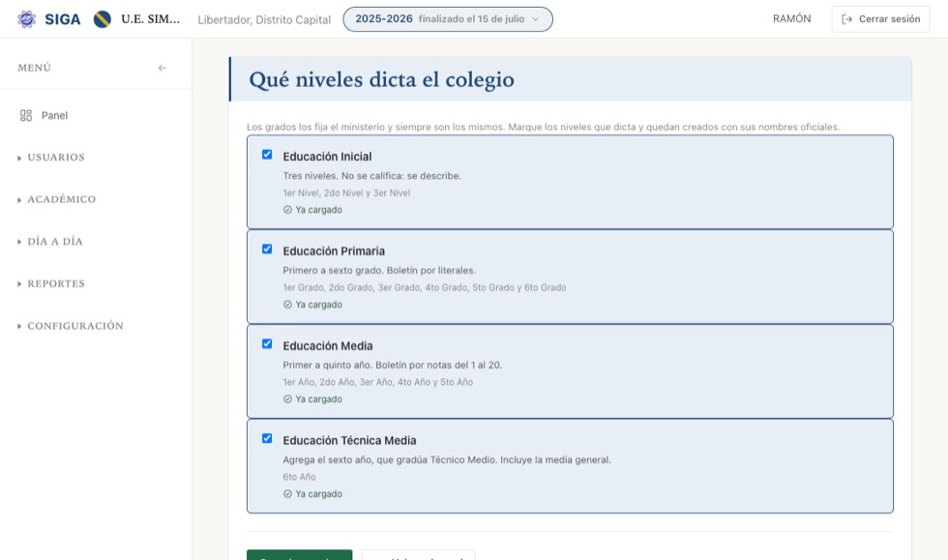Click the MENÚ sidebar heading
This screenshot has width=948, height=560.
pyautogui.click(x=35, y=68)
